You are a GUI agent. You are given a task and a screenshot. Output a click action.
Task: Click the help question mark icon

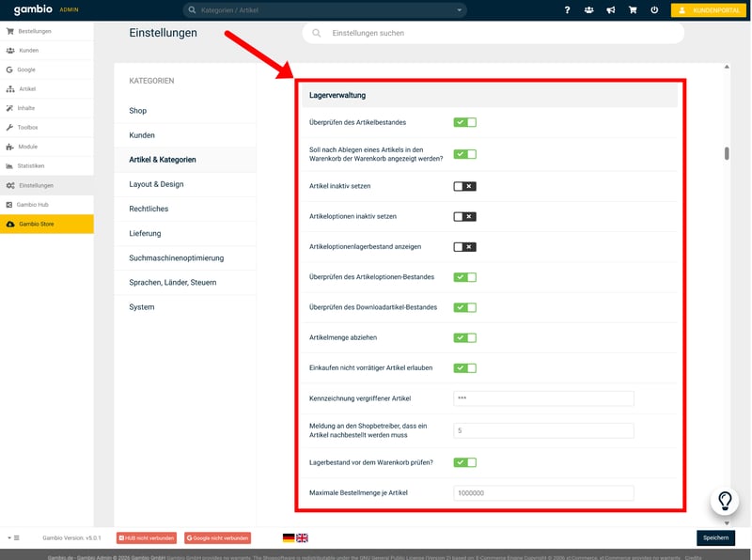(567, 10)
